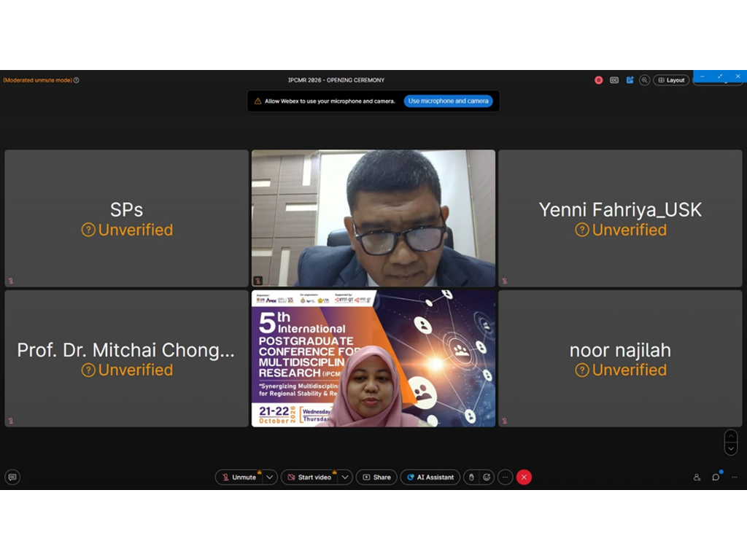Click the red recording indicator icon
The width and height of the screenshot is (747, 560).
pyautogui.click(x=598, y=80)
